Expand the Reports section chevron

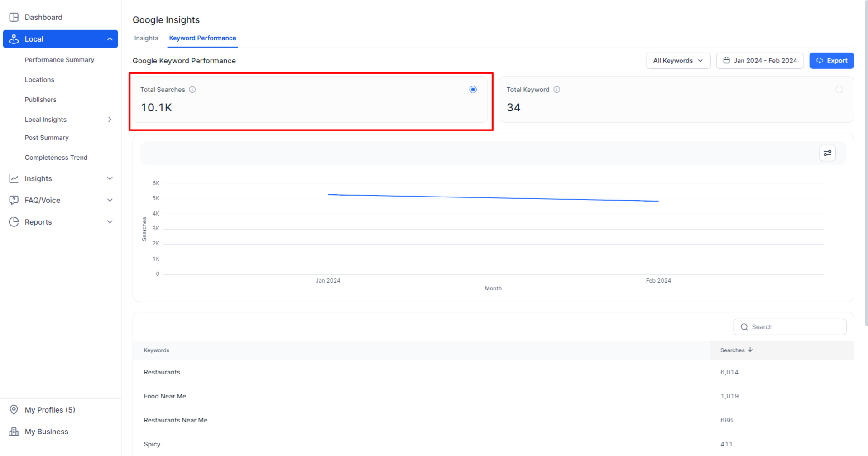point(110,222)
